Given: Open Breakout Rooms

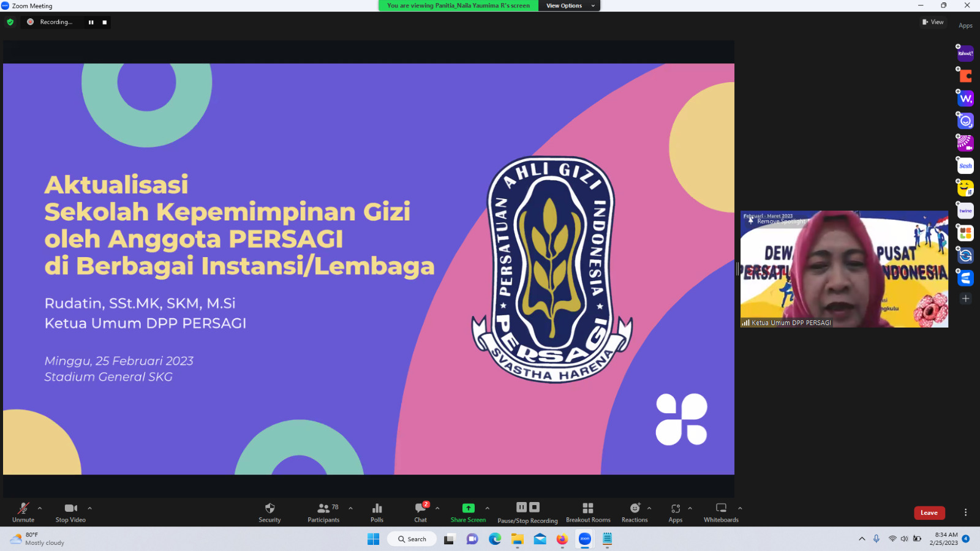Looking at the screenshot, I should tap(588, 512).
